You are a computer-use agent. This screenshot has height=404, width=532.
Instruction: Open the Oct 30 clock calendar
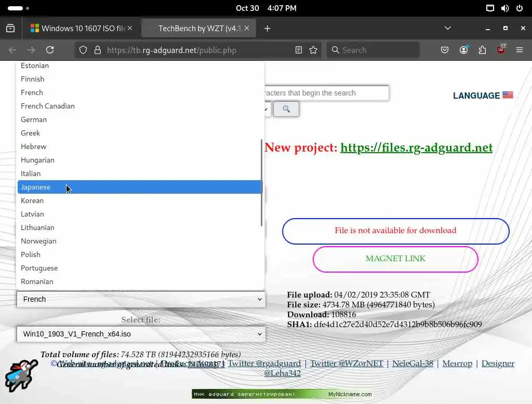pos(266,8)
